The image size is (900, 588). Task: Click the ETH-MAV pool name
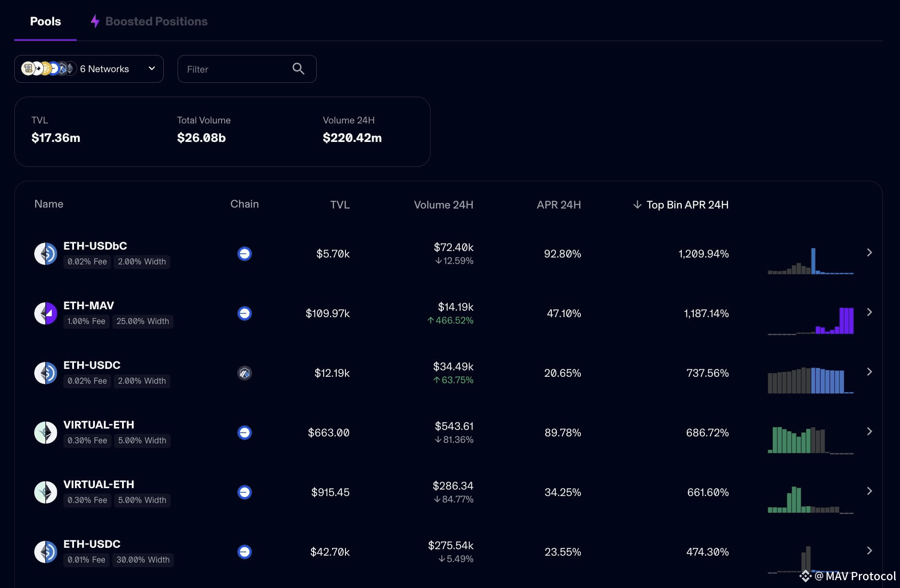(x=89, y=306)
